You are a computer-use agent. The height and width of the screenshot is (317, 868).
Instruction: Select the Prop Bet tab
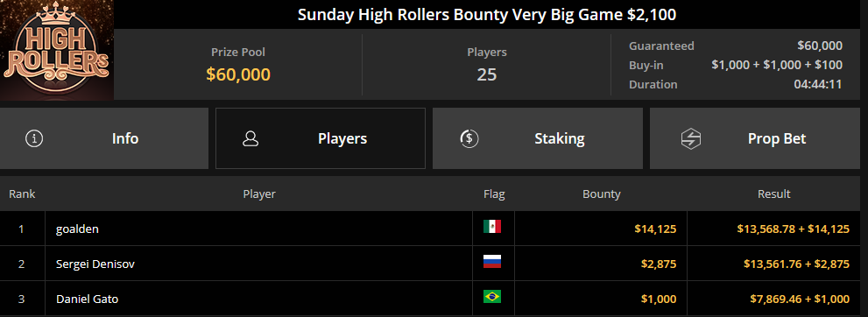click(x=755, y=138)
